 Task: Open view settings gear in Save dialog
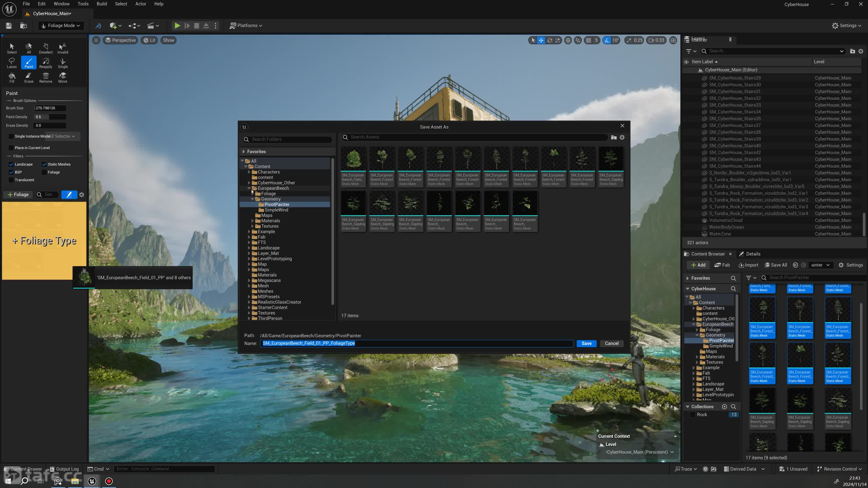point(622,137)
